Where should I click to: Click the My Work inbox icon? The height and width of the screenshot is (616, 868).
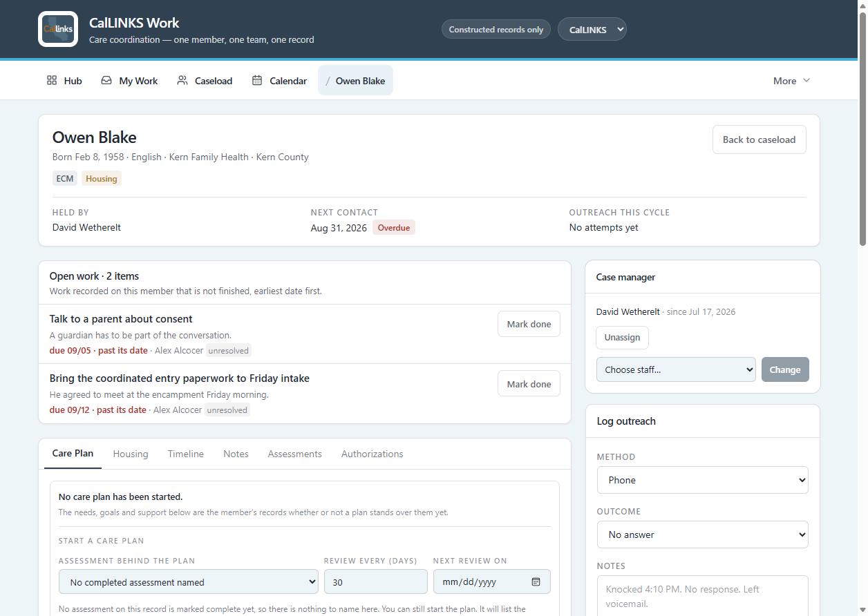(106, 80)
